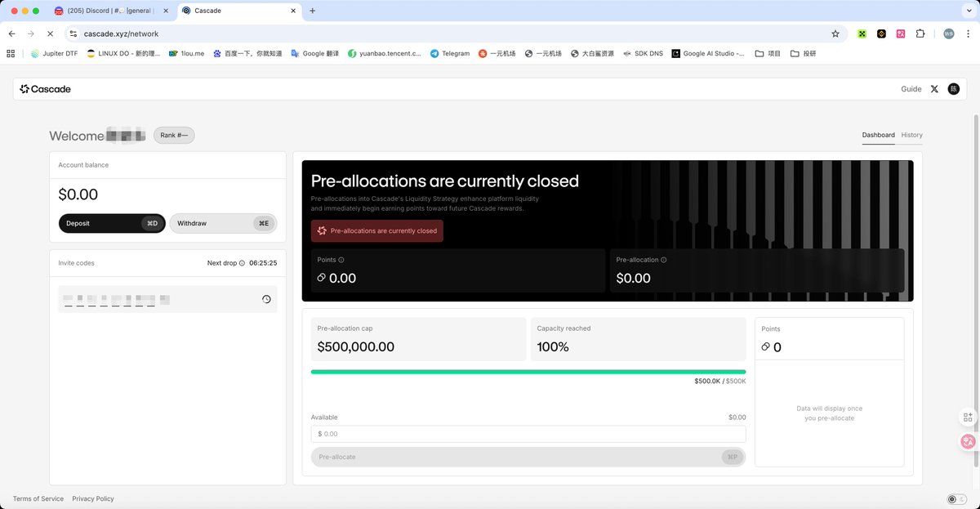Open a new browser tab
This screenshot has width=980, height=509.
pos(313,11)
